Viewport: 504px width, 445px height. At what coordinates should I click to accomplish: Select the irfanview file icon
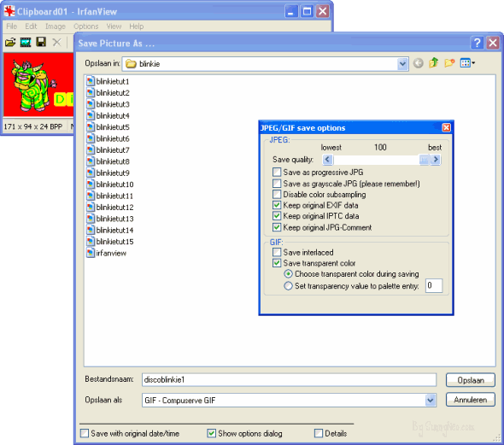(x=91, y=253)
